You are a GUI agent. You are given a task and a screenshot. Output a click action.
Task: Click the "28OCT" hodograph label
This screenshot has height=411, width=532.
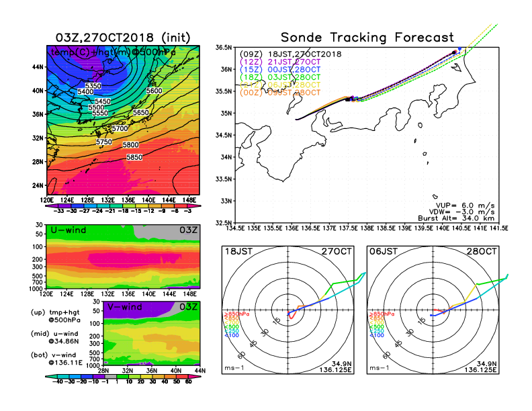[x=482, y=251]
